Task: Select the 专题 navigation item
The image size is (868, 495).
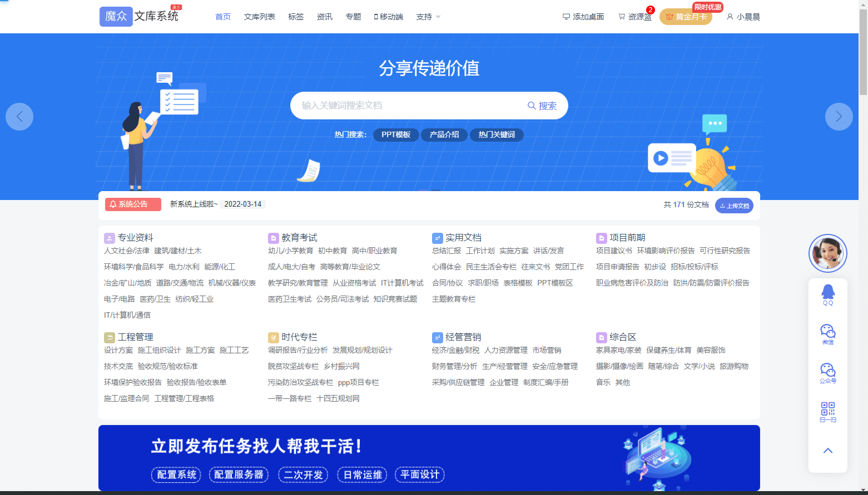Action: (x=353, y=17)
